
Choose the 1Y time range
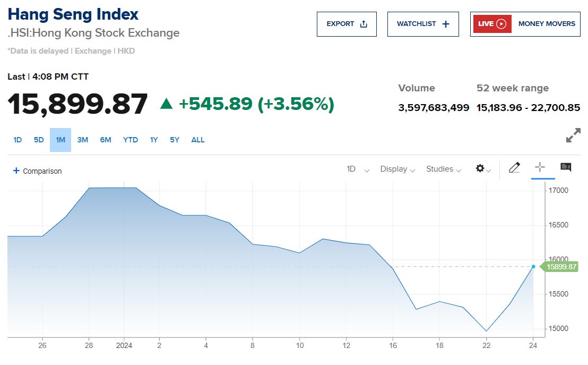click(x=154, y=140)
